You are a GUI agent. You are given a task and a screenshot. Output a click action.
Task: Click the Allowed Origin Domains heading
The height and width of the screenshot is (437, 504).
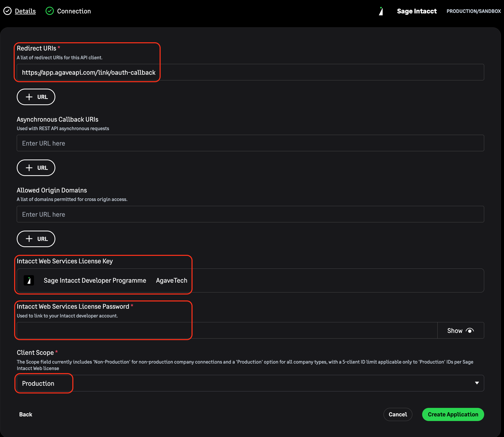[x=52, y=190]
